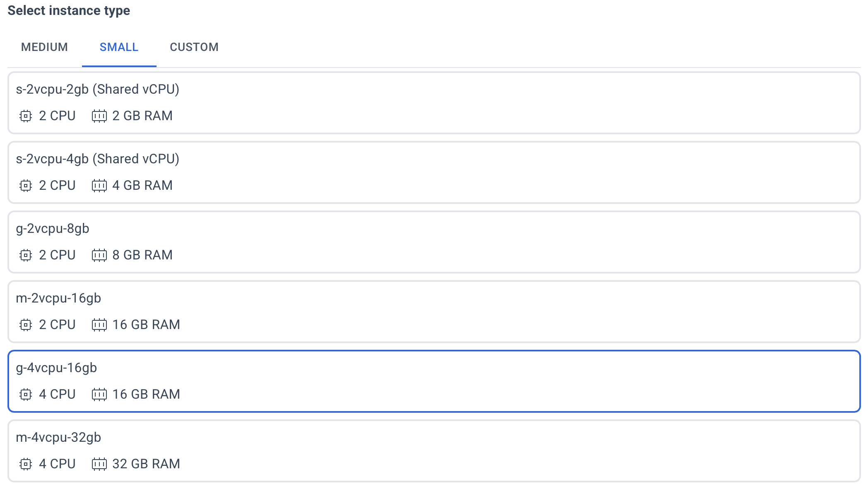Select the m-2vcpu-16gb instance card
This screenshot has height=489, width=868.
pos(434,312)
